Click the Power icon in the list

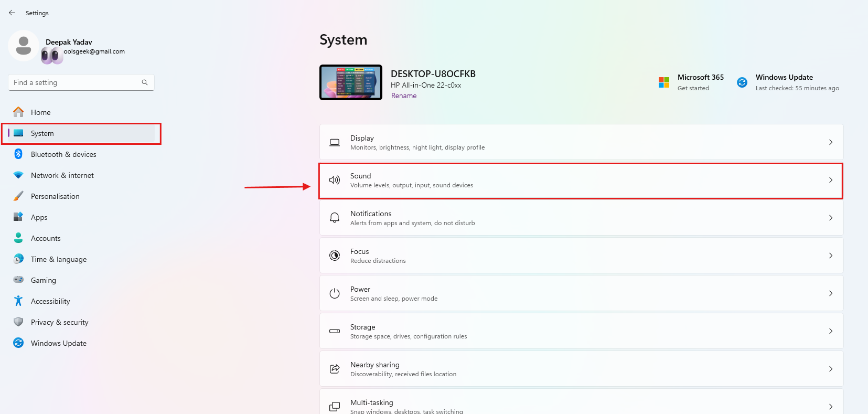[335, 293]
